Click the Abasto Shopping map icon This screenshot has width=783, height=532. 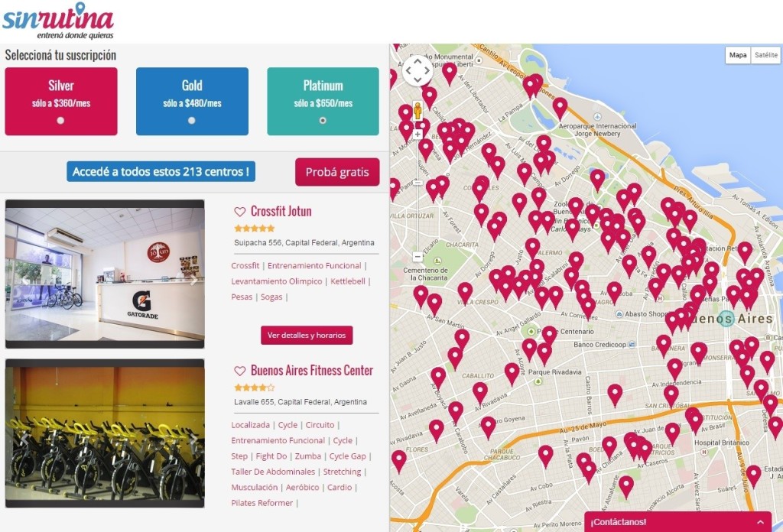click(619, 314)
